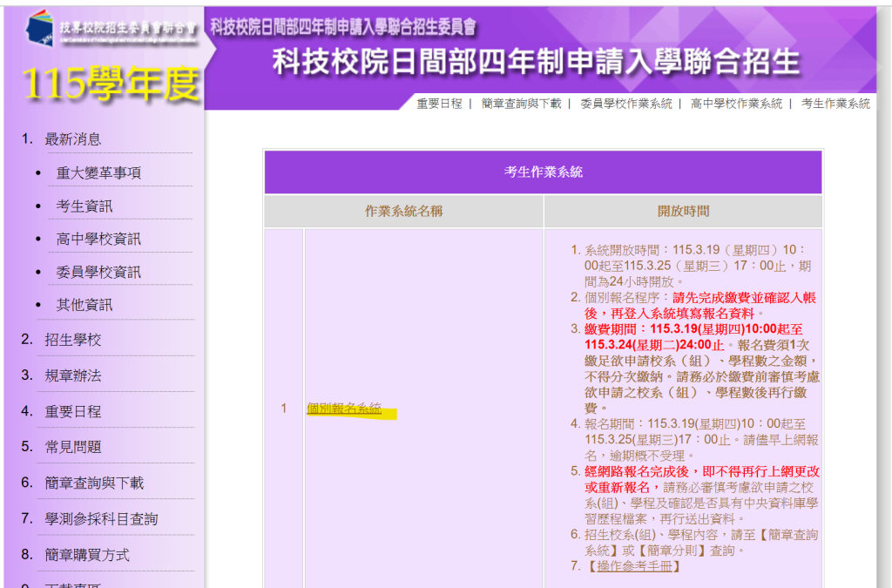This screenshot has width=892, height=588.
Task: Click the 115學年度 banner heading
Action: [x=111, y=84]
